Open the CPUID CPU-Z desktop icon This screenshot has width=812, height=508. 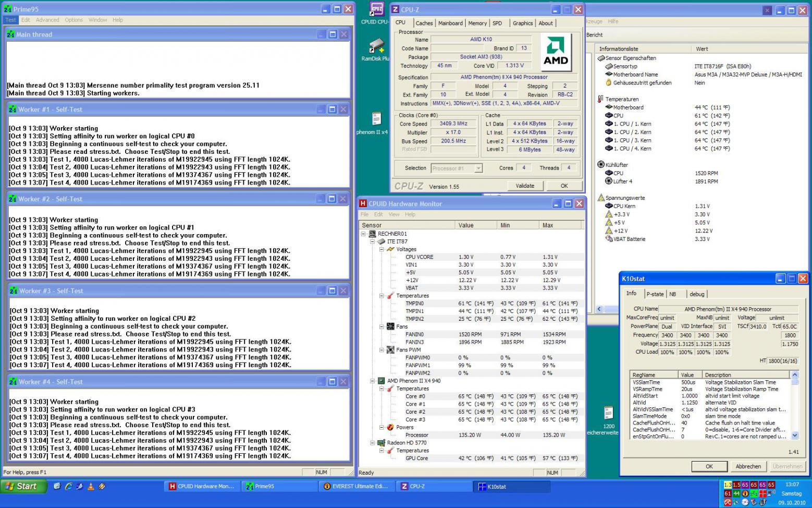[376, 9]
